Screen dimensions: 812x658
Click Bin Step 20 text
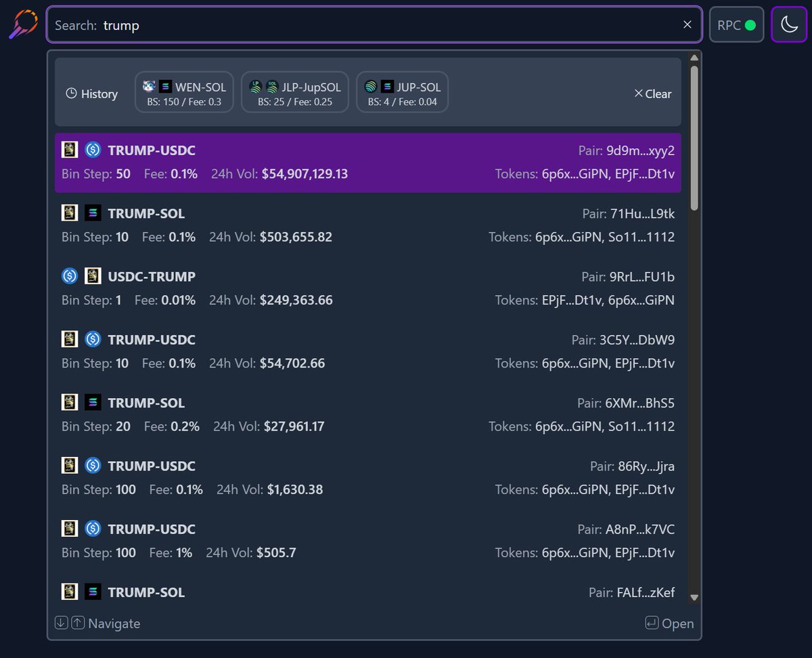96,426
